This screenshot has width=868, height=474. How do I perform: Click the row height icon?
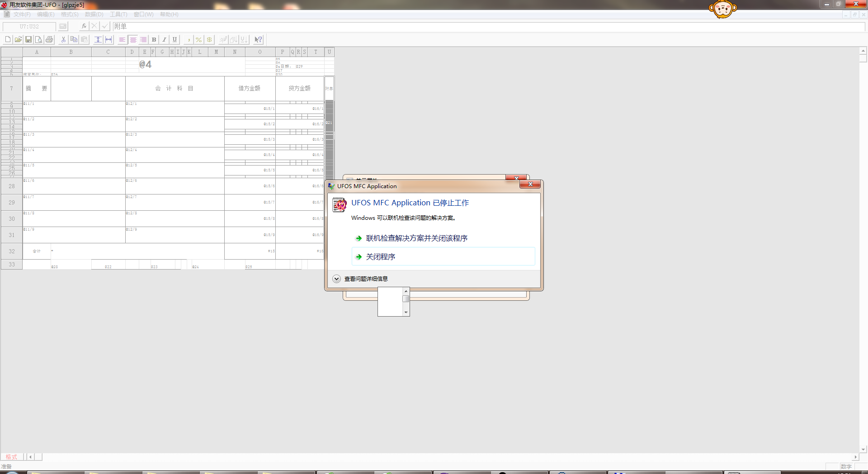click(x=98, y=40)
